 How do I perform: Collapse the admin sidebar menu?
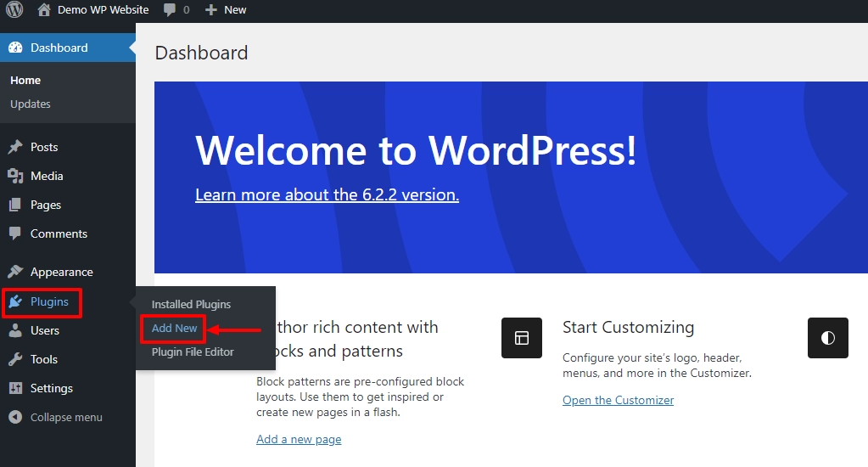click(x=66, y=417)
